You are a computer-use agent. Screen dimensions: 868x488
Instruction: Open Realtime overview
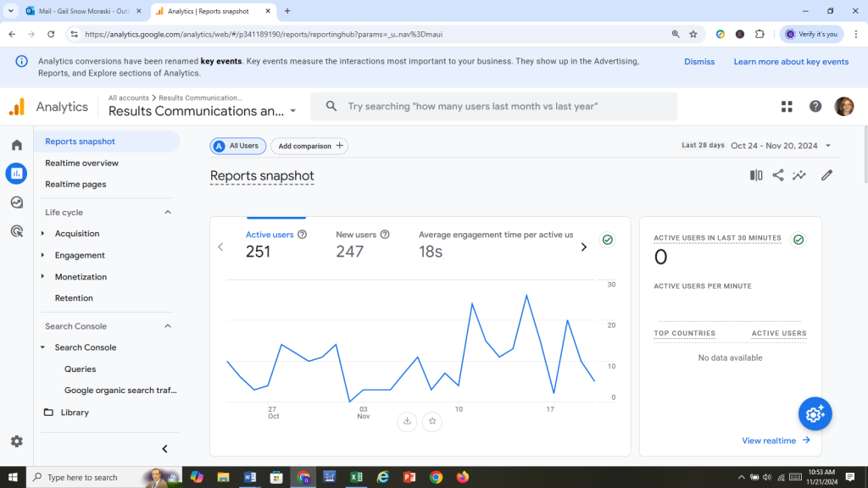point(81,164)
